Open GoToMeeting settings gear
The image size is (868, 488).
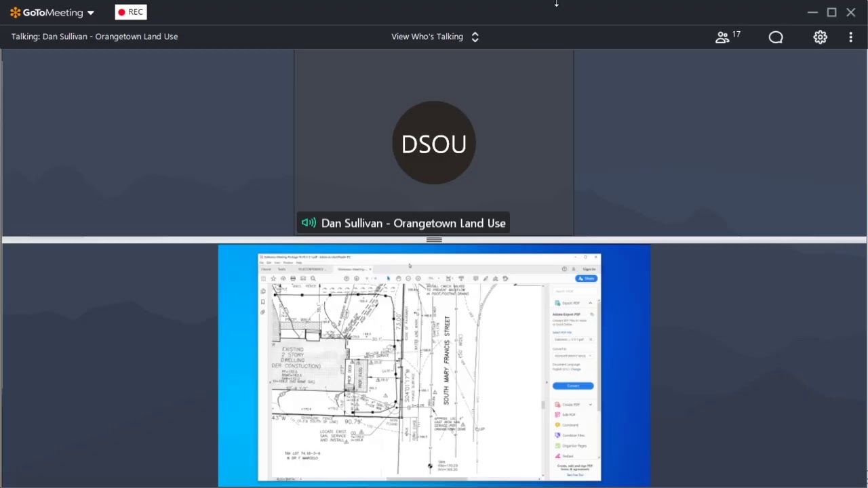pos(821,37)
